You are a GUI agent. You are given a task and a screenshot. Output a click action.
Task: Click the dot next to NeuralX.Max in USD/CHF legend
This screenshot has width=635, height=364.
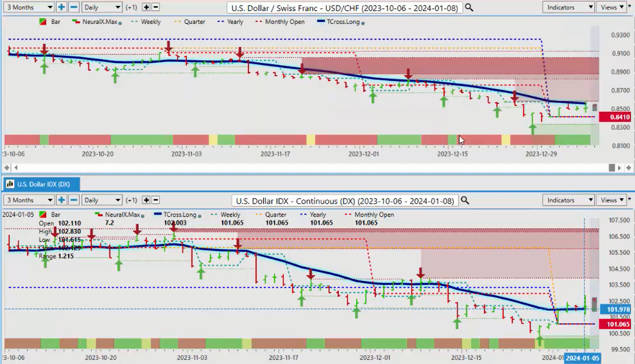click(120, 23)
